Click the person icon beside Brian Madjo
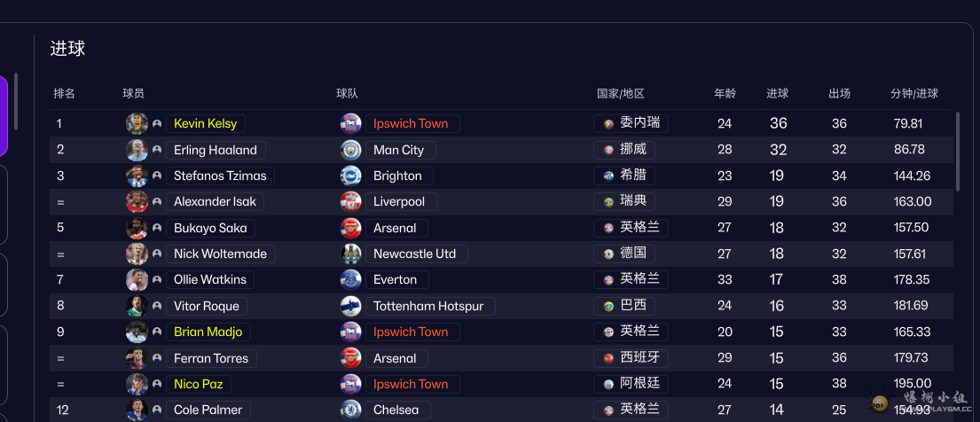The width and height of the screenshot is (980, 422). tap(157, 332)
